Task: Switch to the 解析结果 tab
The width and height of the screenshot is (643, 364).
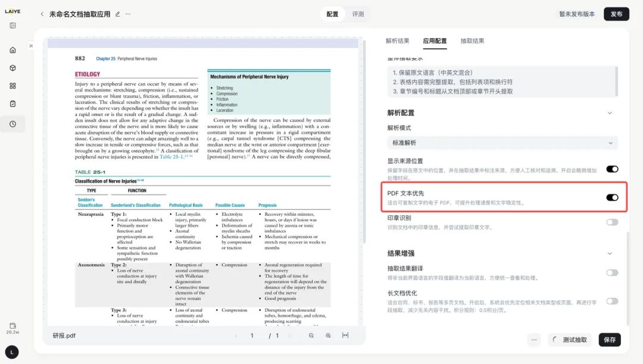Action: [x=397, y=41]
